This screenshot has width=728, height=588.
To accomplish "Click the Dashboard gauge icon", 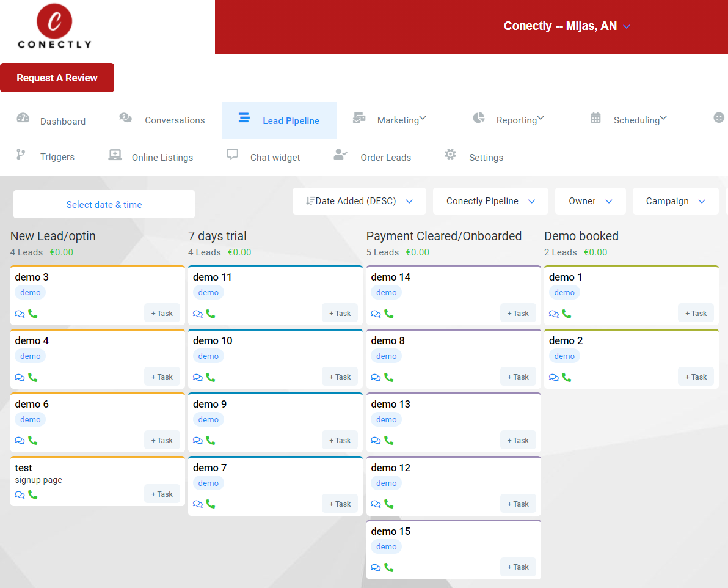I will (23, 117).
